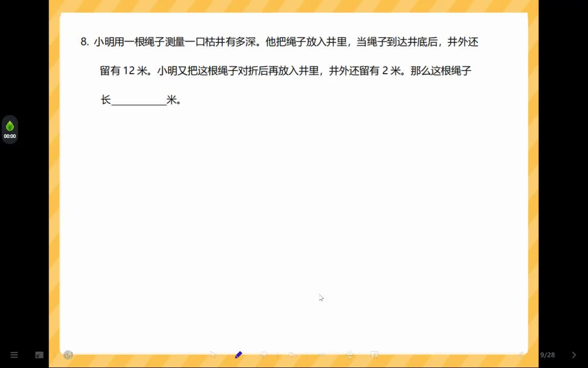Click the round avatar icon on toolbar

[x=68, y=355]
